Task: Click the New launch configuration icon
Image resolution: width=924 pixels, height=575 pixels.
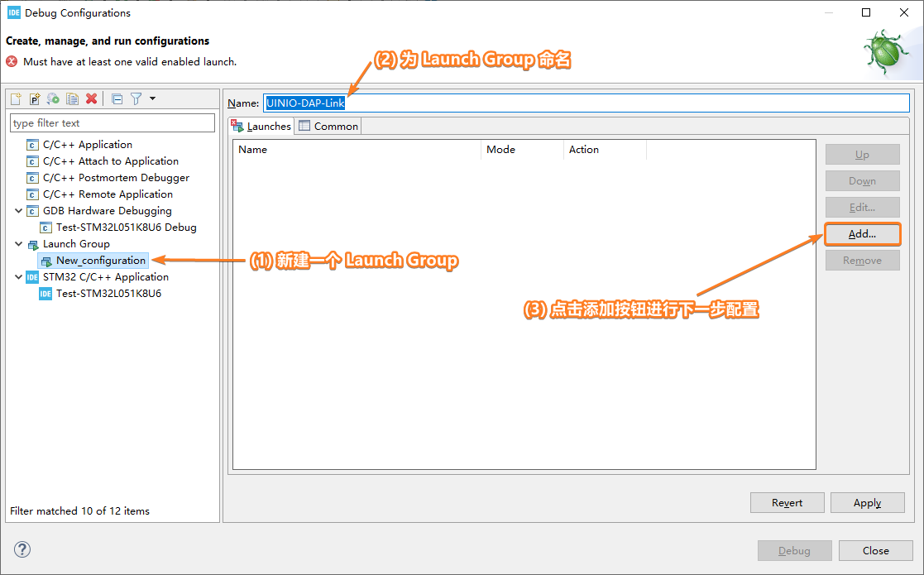Action: click(x=16, y=99)
